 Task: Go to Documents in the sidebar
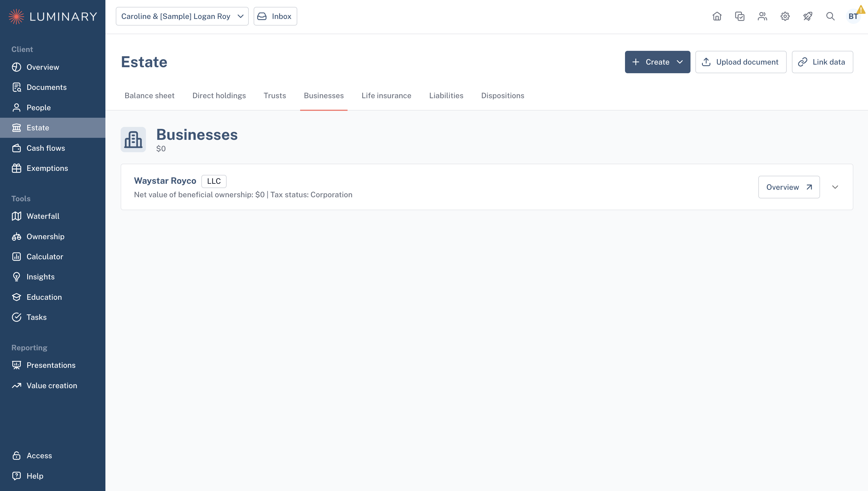[53, 87]
